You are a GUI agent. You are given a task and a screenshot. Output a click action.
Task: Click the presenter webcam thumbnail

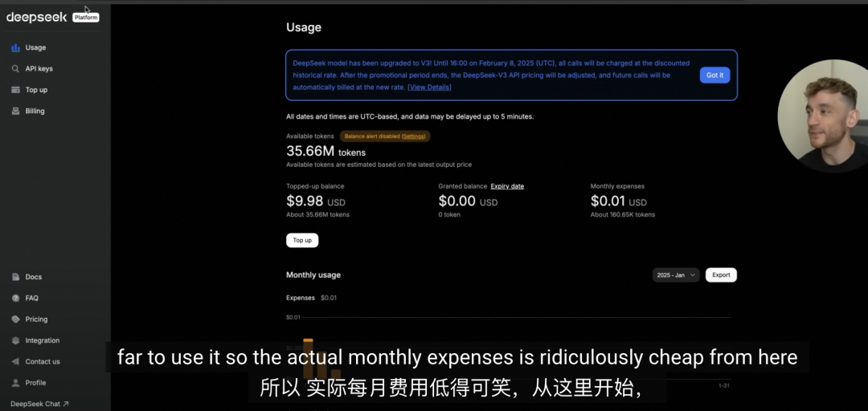pos(823,116)
